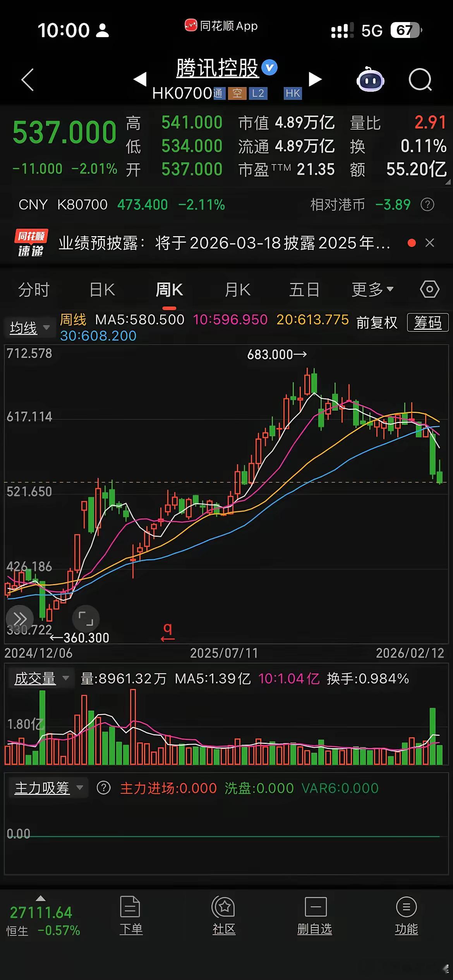Viewport: 453px width, 980px height.
Task: Open the 筹码 chips button
Action: tap(428, 323)
